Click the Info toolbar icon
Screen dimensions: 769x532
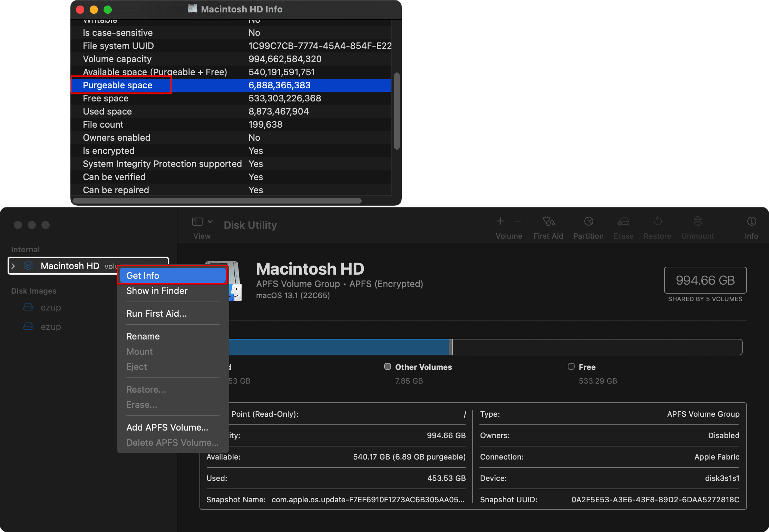[751, 221]
